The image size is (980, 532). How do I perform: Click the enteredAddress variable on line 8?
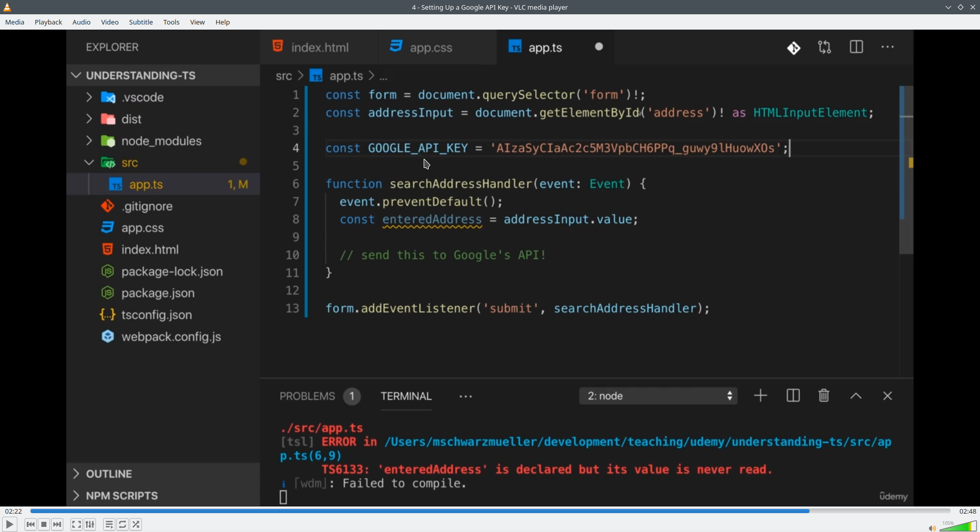432,220
